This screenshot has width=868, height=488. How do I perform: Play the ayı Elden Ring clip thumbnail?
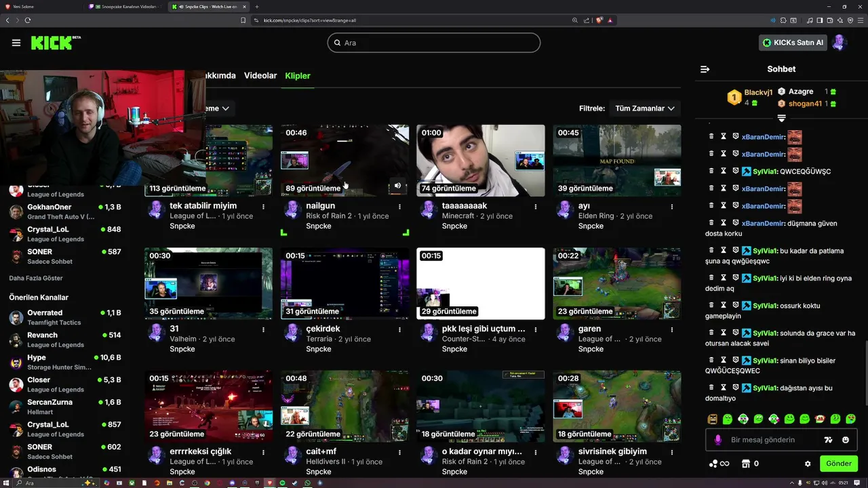(x=617, y=161)
